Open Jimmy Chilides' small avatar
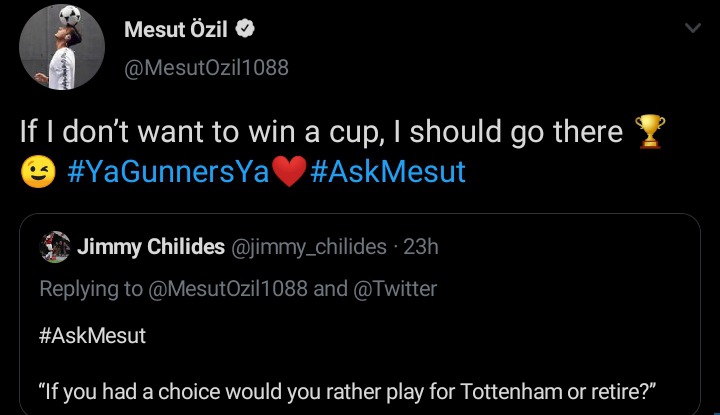The height and width of the screenshot is (415, 720). [x=55, y=247]
